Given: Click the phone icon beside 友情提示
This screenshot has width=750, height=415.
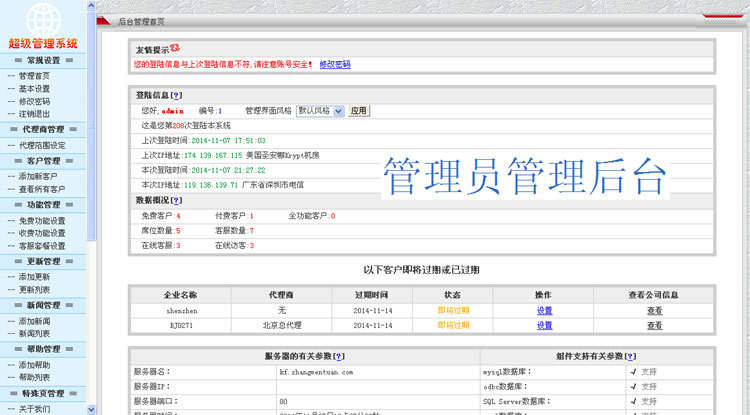Looking at the screenshot, I should click(175, 48).
